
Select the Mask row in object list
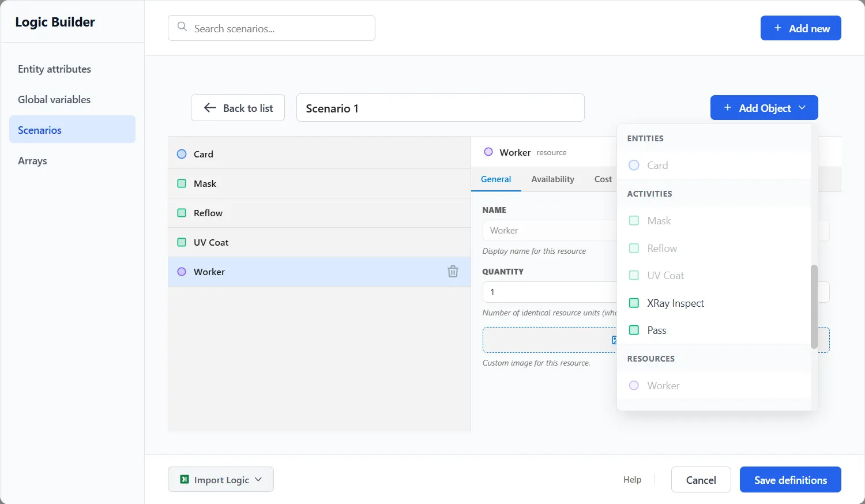click(319, 183)
